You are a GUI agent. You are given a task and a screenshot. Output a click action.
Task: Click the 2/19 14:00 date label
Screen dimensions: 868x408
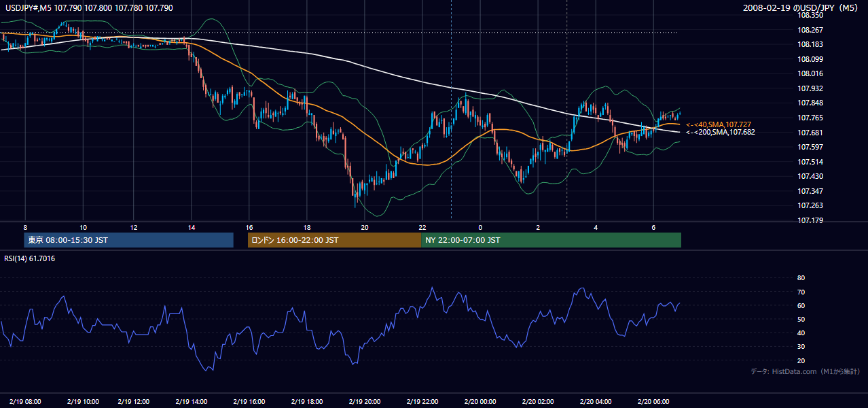tap(192, 401)
